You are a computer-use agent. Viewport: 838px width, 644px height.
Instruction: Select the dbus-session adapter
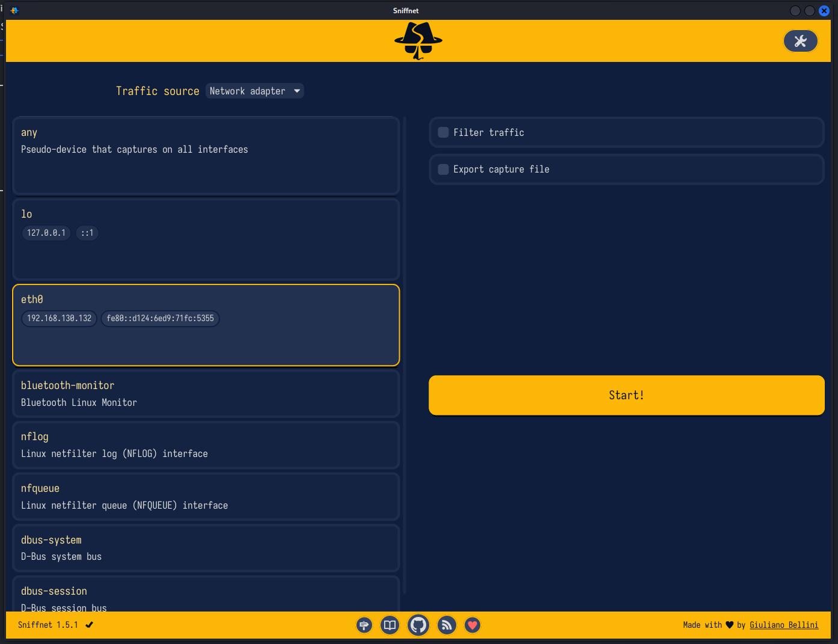pyautogui.click(x=206, y=594)
